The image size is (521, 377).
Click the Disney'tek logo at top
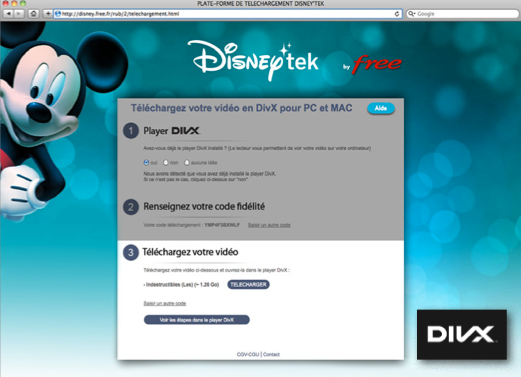coord(253,60)
